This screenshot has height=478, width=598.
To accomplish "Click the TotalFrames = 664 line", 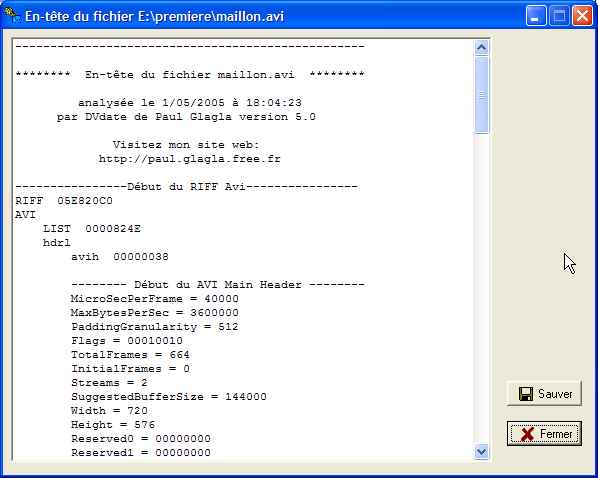I will pos(130,355).
